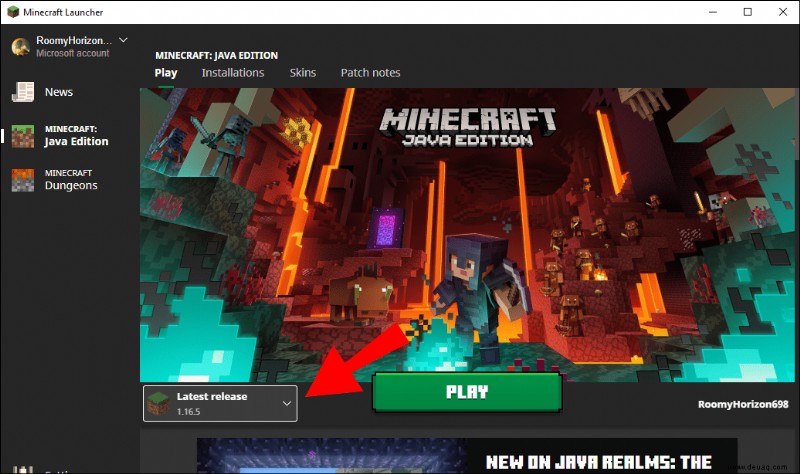Image resolution: width=800 pixels, height=474 pixels.
Task: Click the Minecraft Launcher title bar icon
Action: click(x=13, y=12)
